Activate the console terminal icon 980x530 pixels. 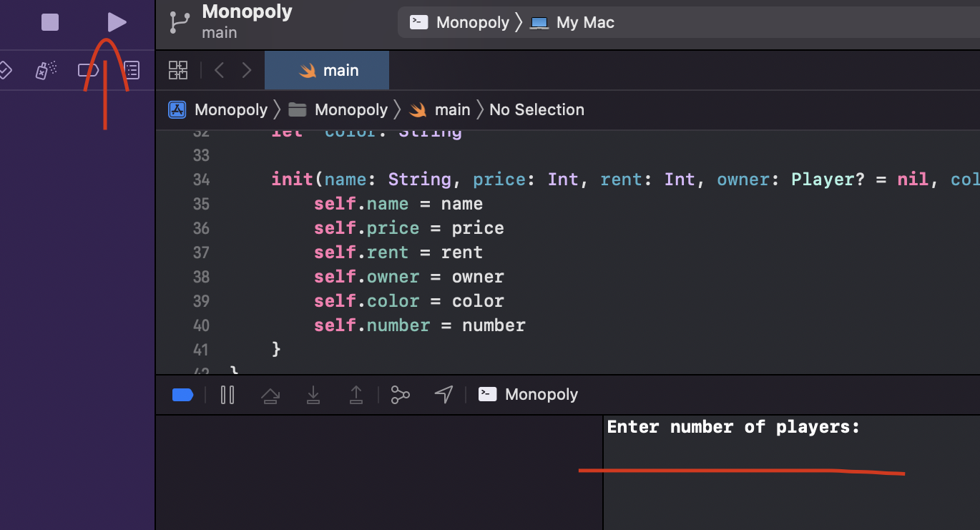(487, 394)
